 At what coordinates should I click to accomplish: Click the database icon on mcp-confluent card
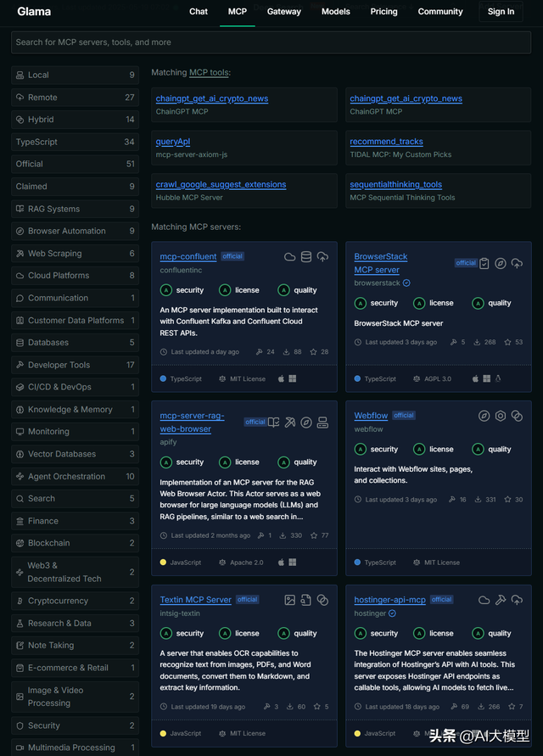click(306, 257)
